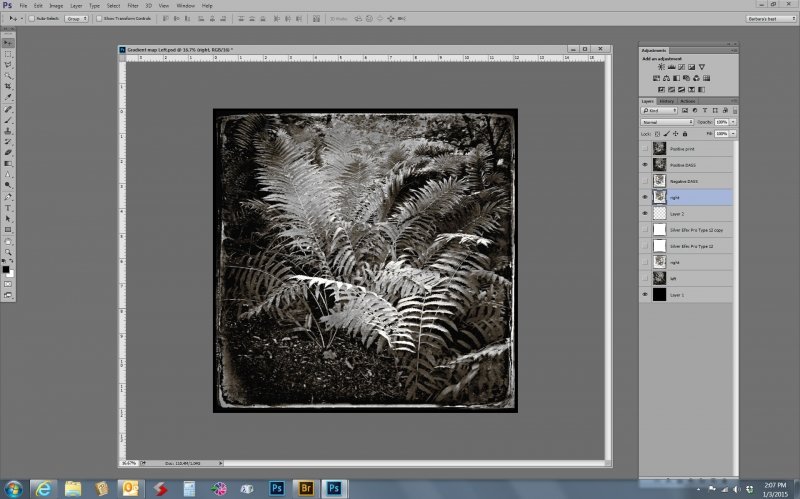Screen dimensions: 800x499
Task: Switch to the History panel tab
Action: [x=666, y=101]
